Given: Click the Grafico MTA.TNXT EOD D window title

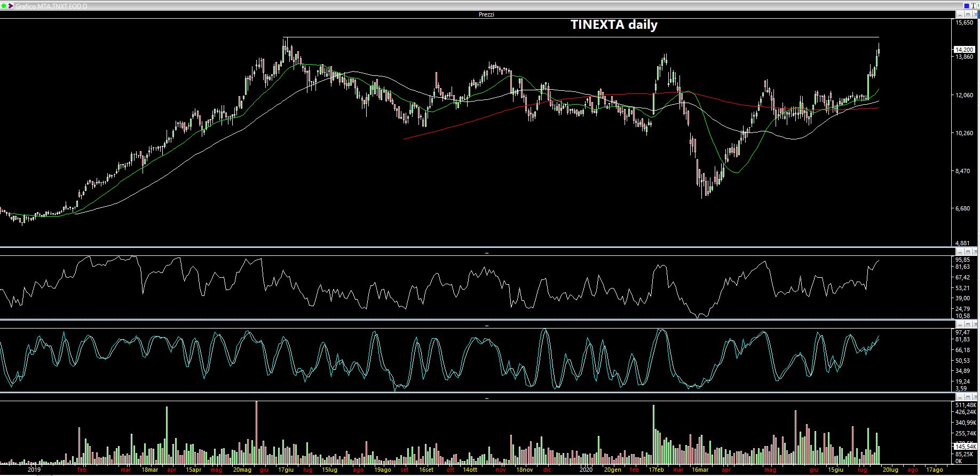Looking at the screenshot, I should coord(51,6).
